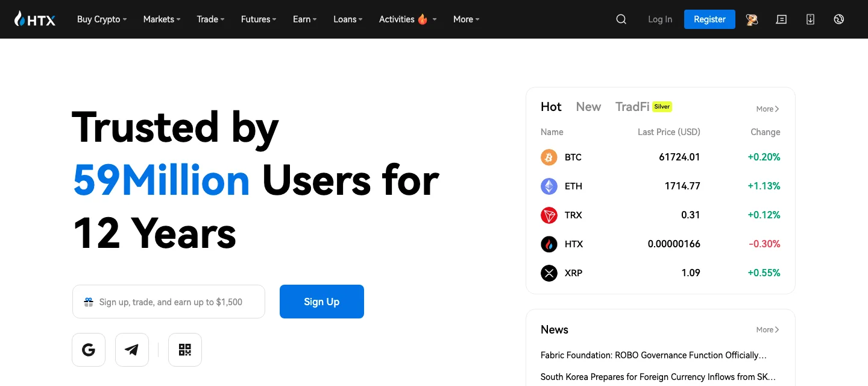The width and height of the screenshot is (868, 386).
Task: Open the search magnifier icon
Action: pyautogui.click(x=621, y=19)
